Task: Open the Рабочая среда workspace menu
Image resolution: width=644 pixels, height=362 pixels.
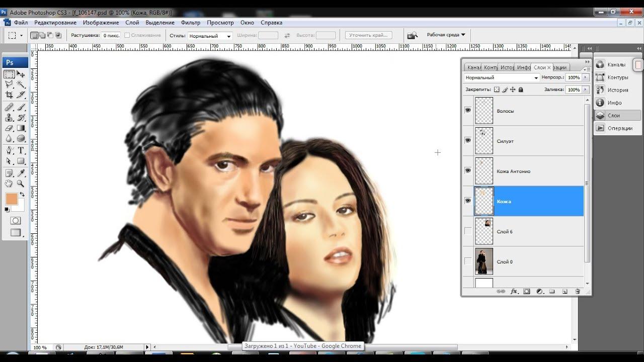Action: click(446, 35)
